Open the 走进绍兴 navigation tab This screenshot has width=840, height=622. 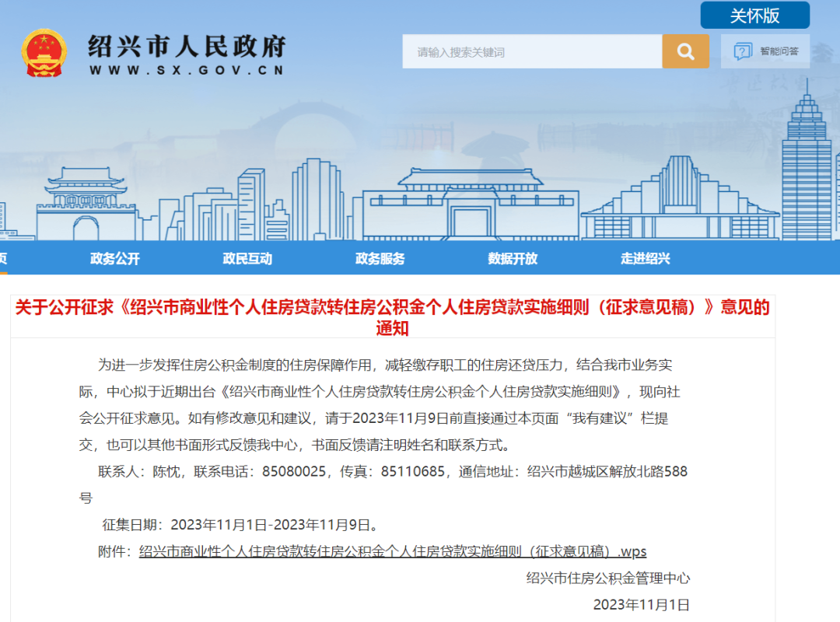coord(645,259)
